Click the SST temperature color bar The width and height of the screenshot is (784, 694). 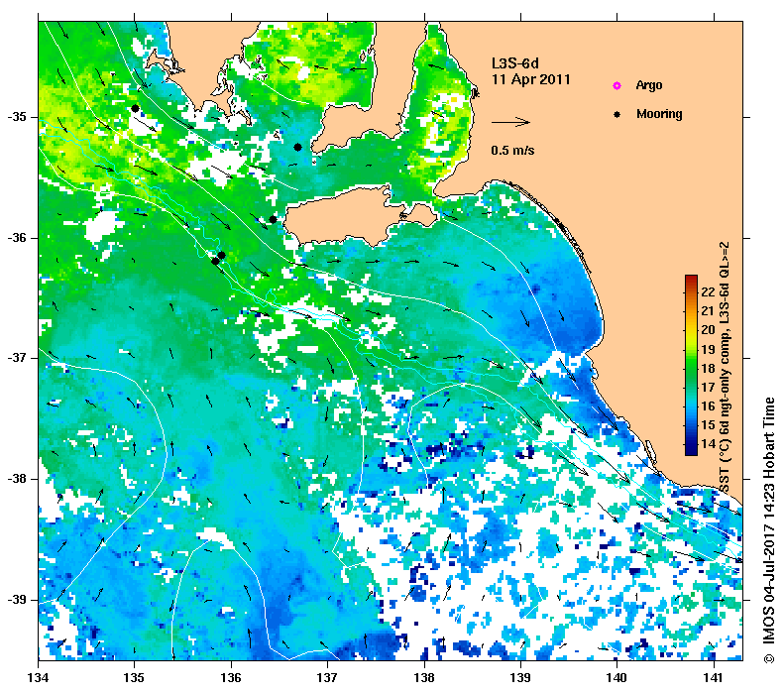click(x=691, y=365)
